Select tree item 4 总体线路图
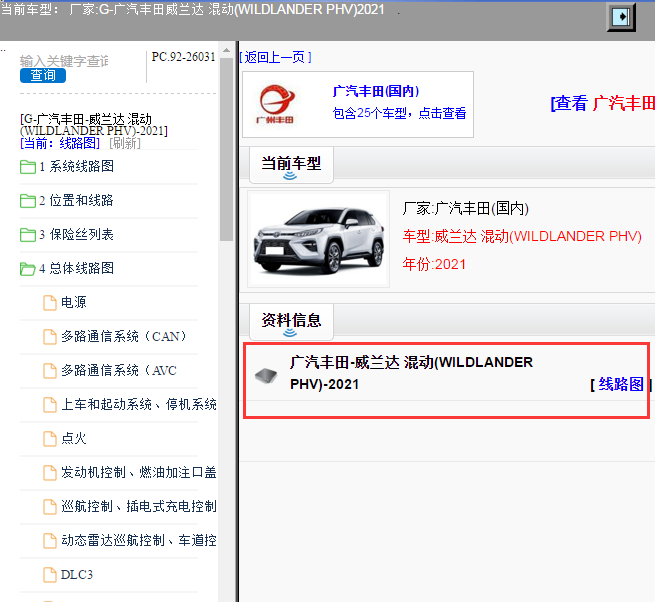 tap(76, 268)
